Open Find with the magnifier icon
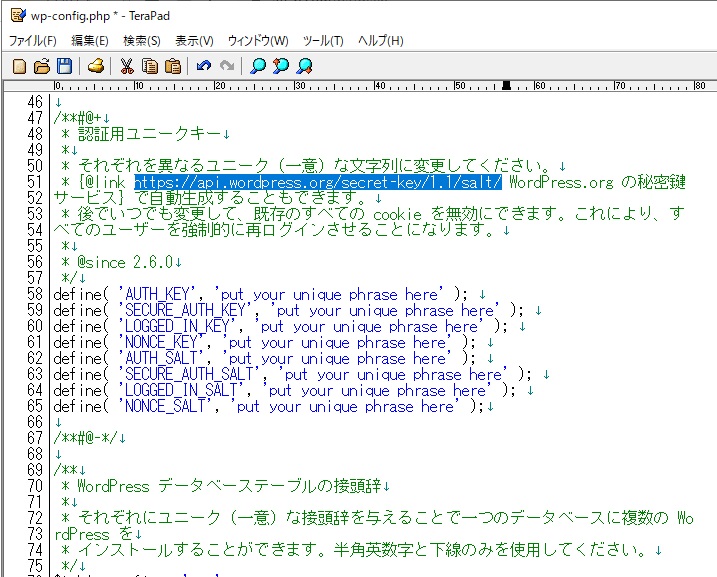This screenshot has width=717, height=577. point(258,66)
